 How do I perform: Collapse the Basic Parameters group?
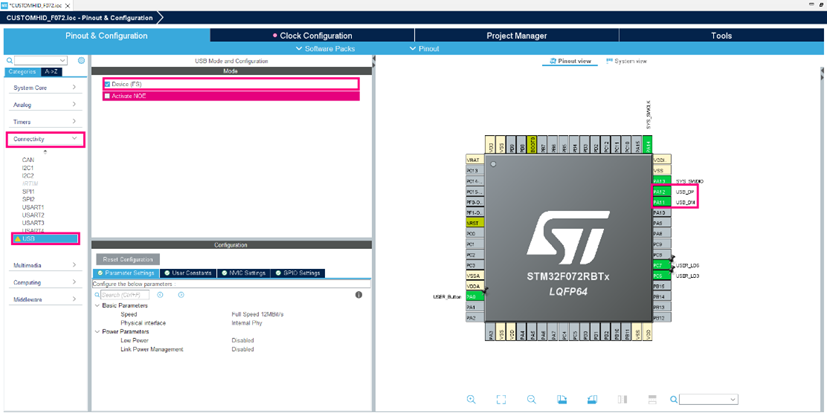coord(97,306)
